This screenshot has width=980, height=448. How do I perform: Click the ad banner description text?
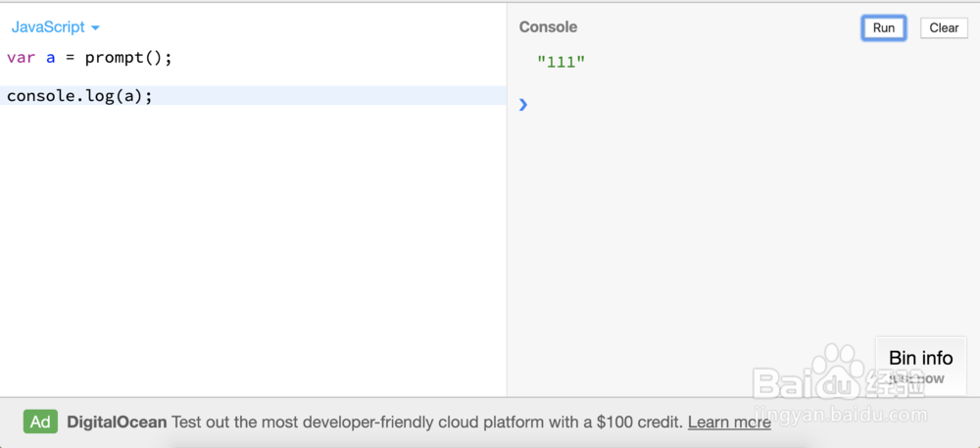pyautogui.click(x=426, y=423)
